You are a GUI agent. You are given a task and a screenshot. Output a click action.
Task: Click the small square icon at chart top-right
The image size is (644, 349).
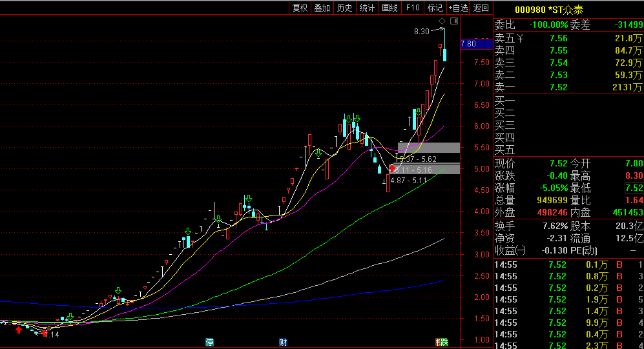coord(454,21)
